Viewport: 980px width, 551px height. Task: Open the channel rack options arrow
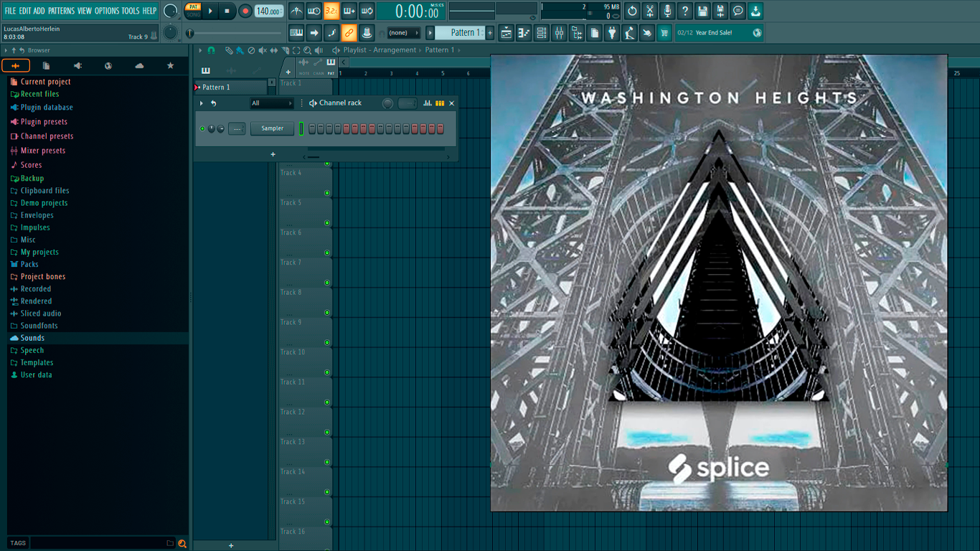click(x=202, y=103)
